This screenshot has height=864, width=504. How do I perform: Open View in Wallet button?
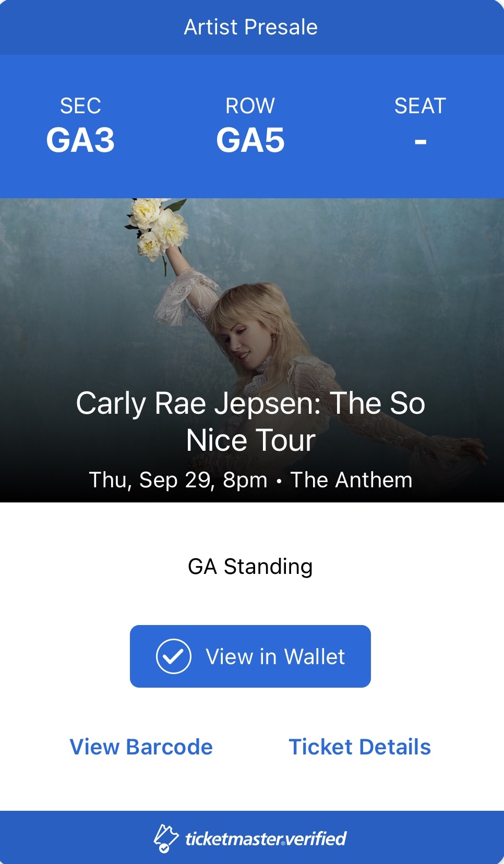[x=250, y=656]
